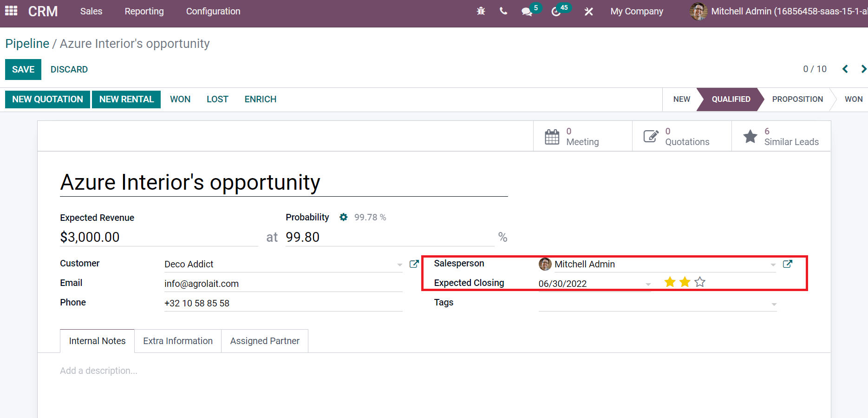Image resolution: width=868 pixels, height=418 pixels.
Task: Set stage to PROPOSITION
Action: pos(797,99)
